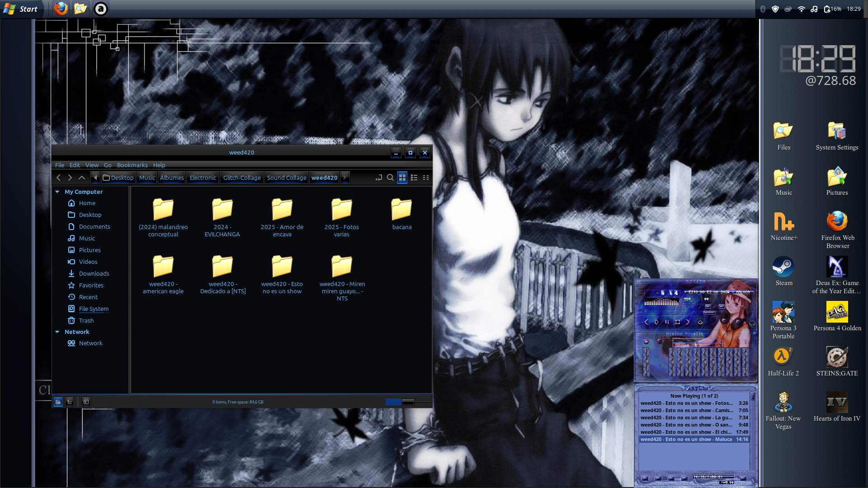Open the Edit menu
The width and height of the screenshot is (868, 488).
click(x=75, y=165)
